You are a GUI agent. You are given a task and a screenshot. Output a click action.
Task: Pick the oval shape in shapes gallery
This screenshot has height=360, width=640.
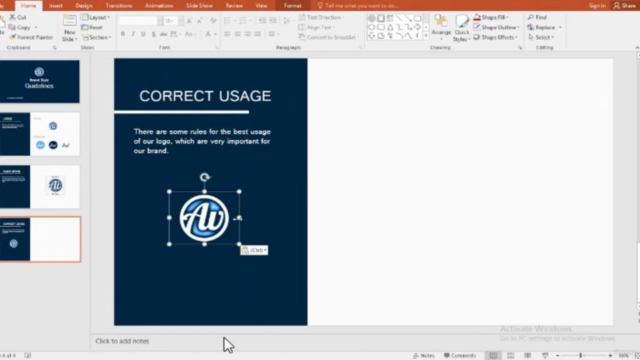coord(371,27)
